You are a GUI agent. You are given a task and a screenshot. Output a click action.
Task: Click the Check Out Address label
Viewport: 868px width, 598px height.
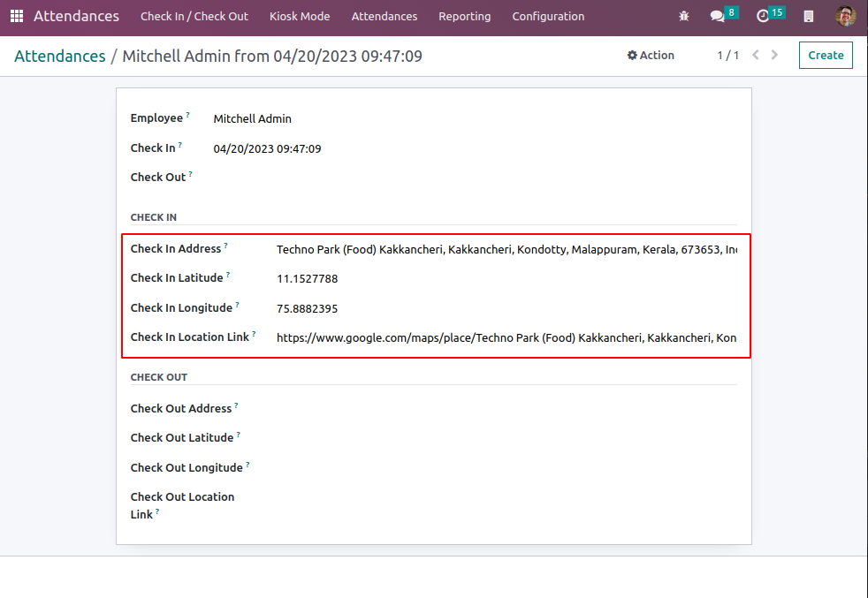181,409
